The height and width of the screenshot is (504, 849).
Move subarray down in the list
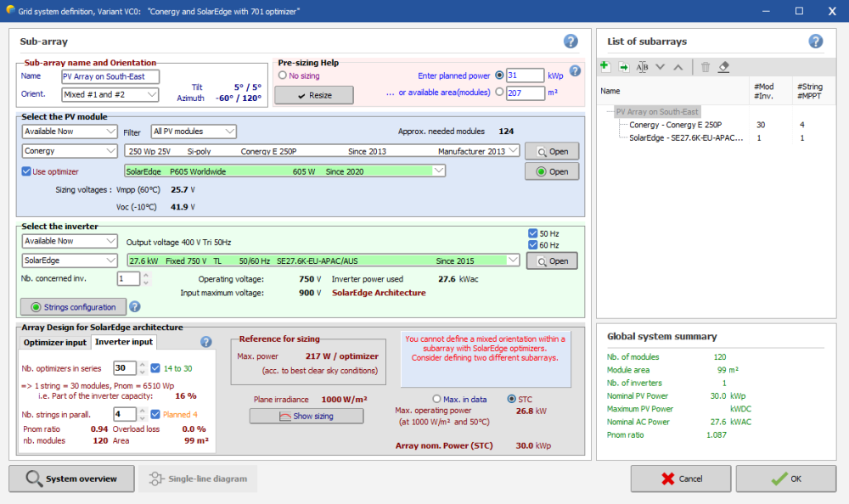pos(661,67)
